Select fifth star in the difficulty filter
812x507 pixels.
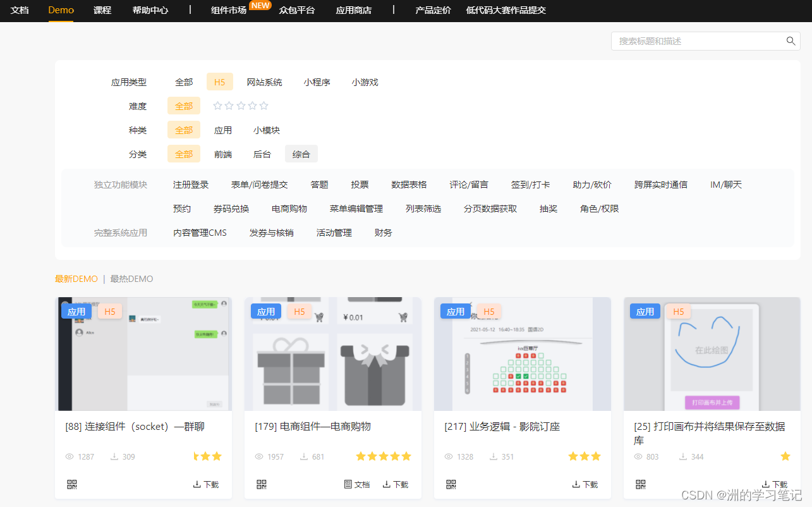coord(264,106)
